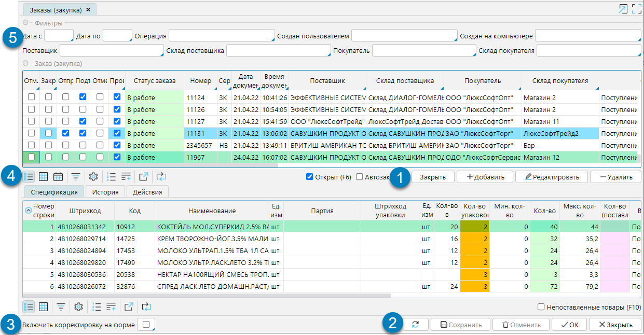This screenshot has width=644, height=335.
Task: Click the Дата с input field
Action: pyautogui.click(x=58, y=36)
